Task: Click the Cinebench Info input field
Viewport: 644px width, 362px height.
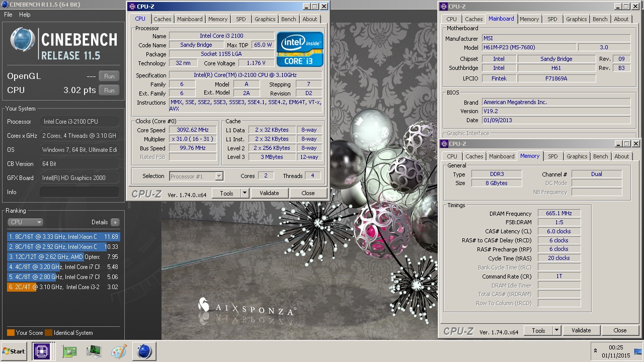Action: [x=79, y=192]
